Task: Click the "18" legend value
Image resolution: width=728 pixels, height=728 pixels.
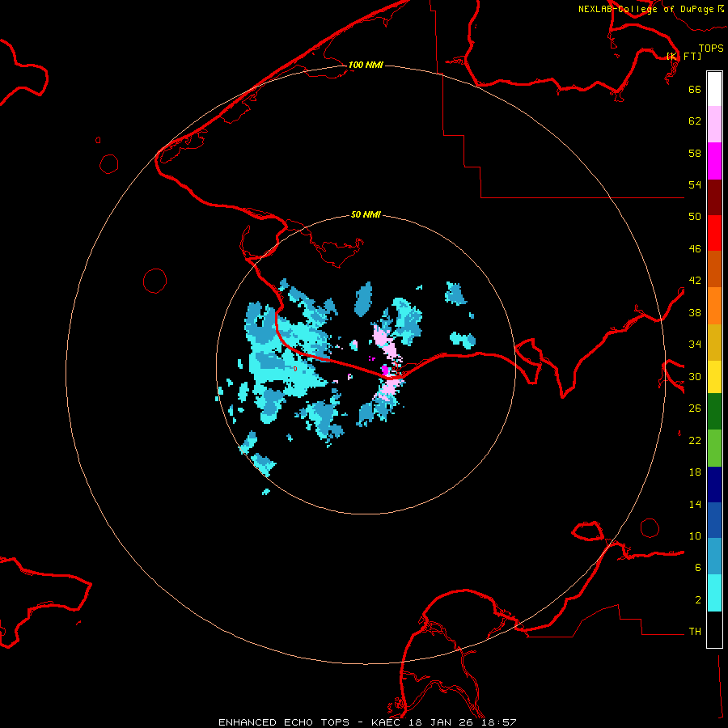Action: [x=695, y=472]
